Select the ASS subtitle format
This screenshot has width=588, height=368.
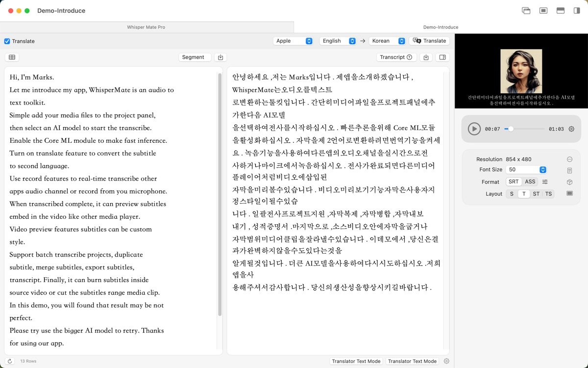(x=530, y=182)
